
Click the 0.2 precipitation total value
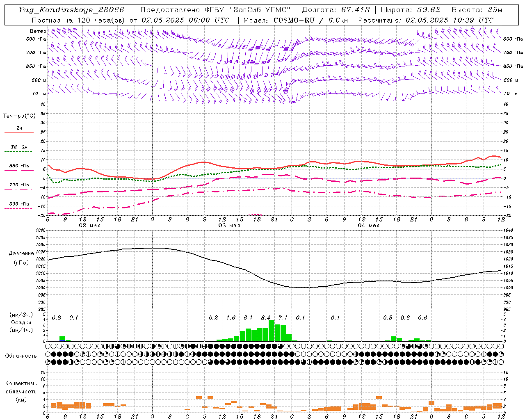[x=213, y=318]
